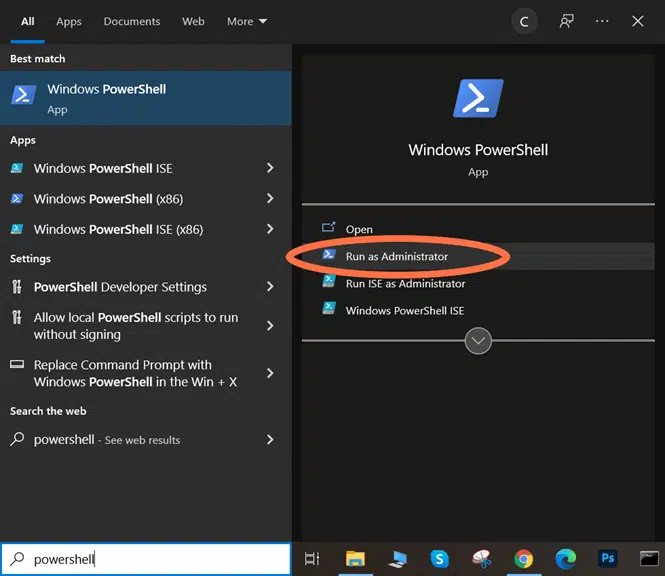Click the Run ISE as Administrator icon
Screen dimensions: 665x576
pyautogui.click(x=329, y=281)
